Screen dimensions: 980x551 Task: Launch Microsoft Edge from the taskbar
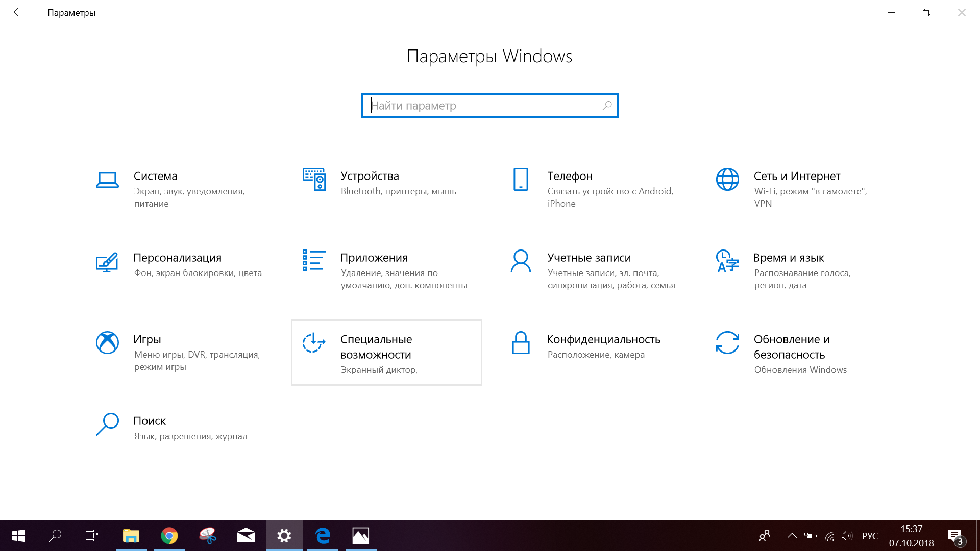coord(323,536)
